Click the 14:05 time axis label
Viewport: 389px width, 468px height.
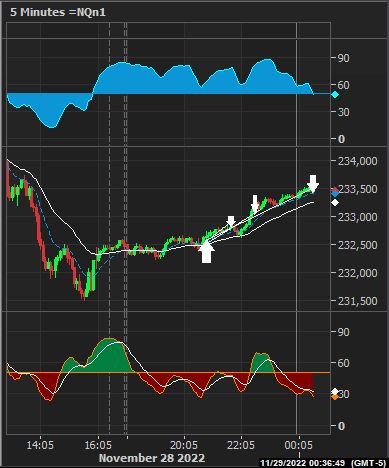(x=40, y=445)
